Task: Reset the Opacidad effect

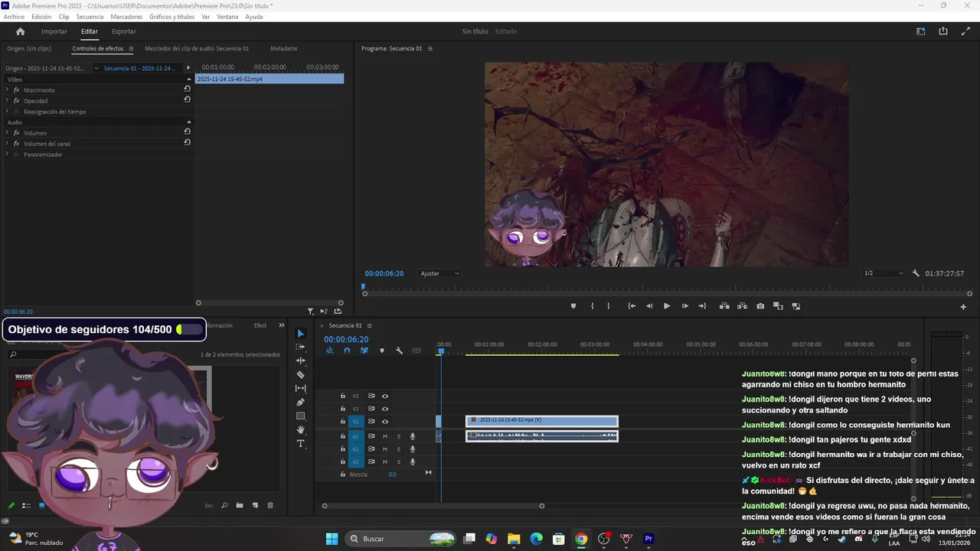Action: click(187, 99)
